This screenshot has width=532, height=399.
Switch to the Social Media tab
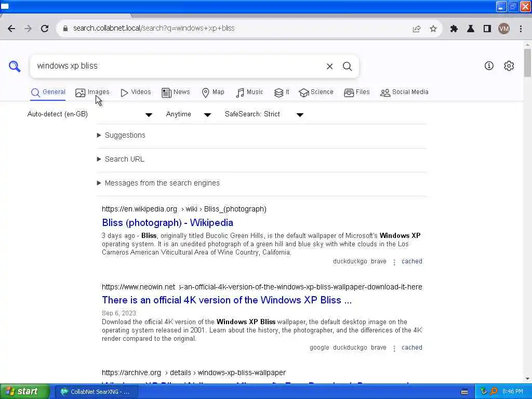[x=404, y=92]
